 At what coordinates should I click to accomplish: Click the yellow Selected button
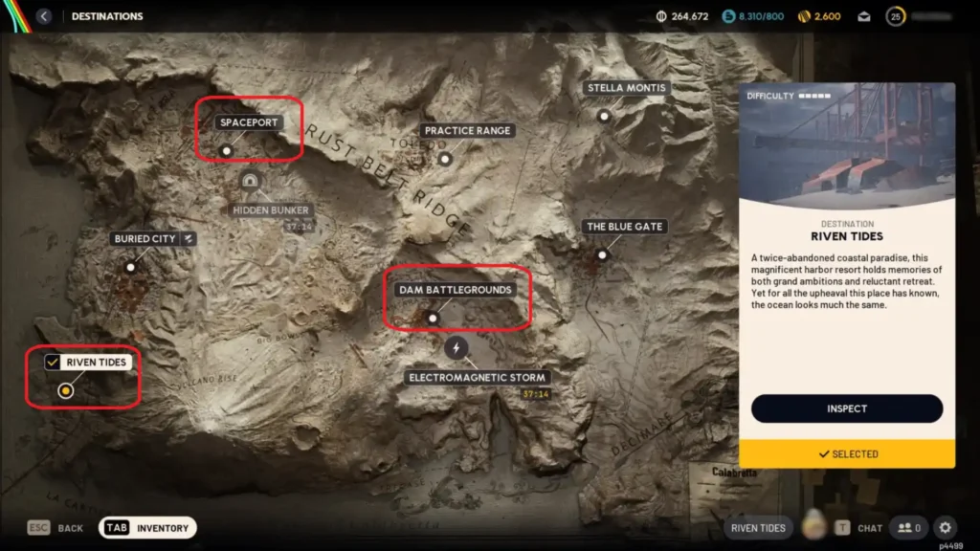pyautogui.click(x=847, y=454)
